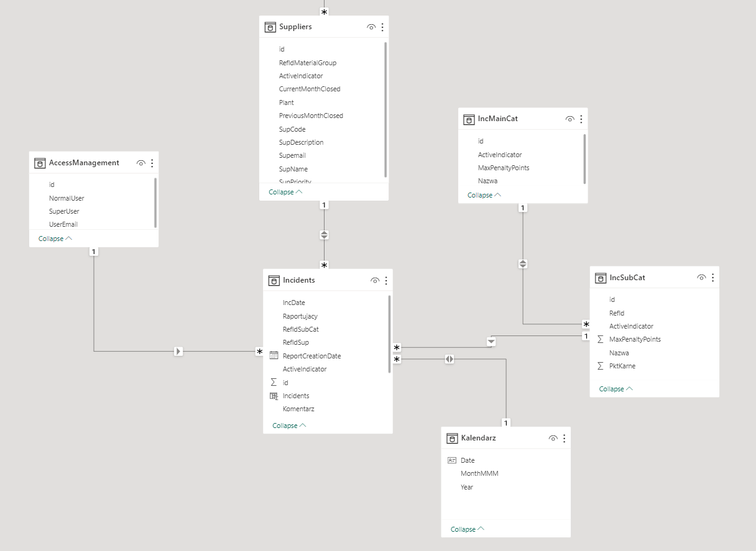Select AccessManagement-Incidents single direction arrow
Screen dimensions: 756x551
coord(178,352)
